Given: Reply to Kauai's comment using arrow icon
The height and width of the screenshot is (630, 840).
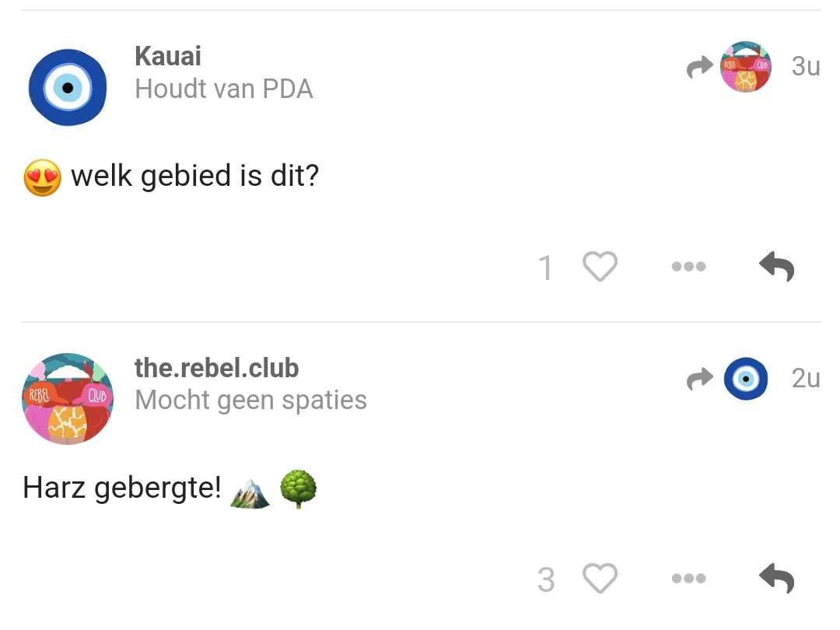Looking at the screenshot, I should [777, 266].
